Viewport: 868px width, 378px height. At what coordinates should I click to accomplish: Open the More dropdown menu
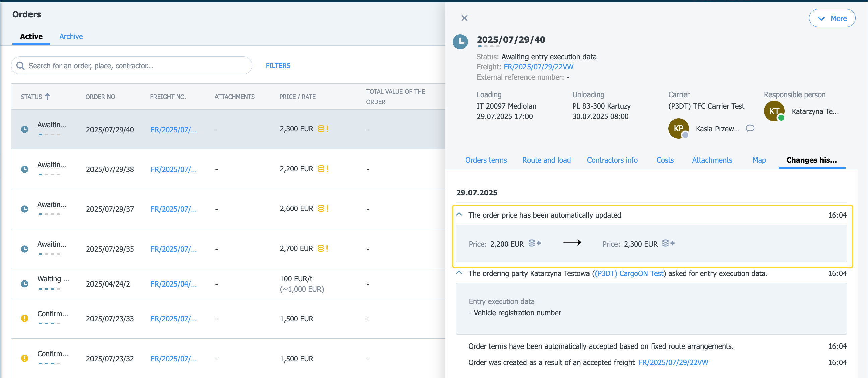[x=831, y=18]
